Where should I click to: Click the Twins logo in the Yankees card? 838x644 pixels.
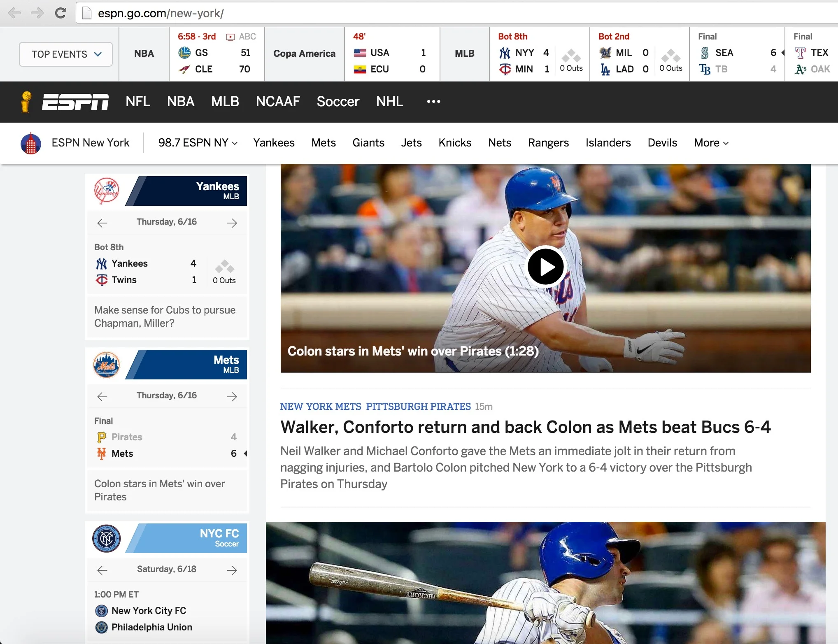[x=102, y=280]
